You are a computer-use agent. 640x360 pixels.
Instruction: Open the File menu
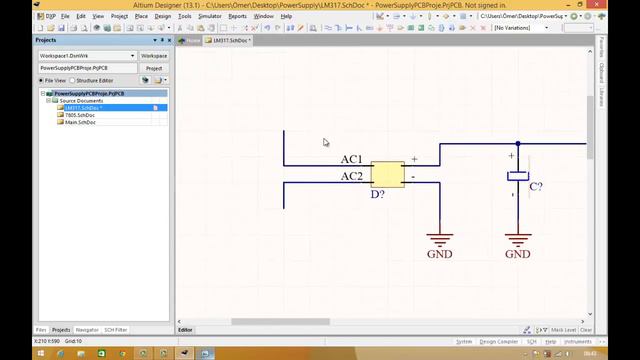click(65, 16)
